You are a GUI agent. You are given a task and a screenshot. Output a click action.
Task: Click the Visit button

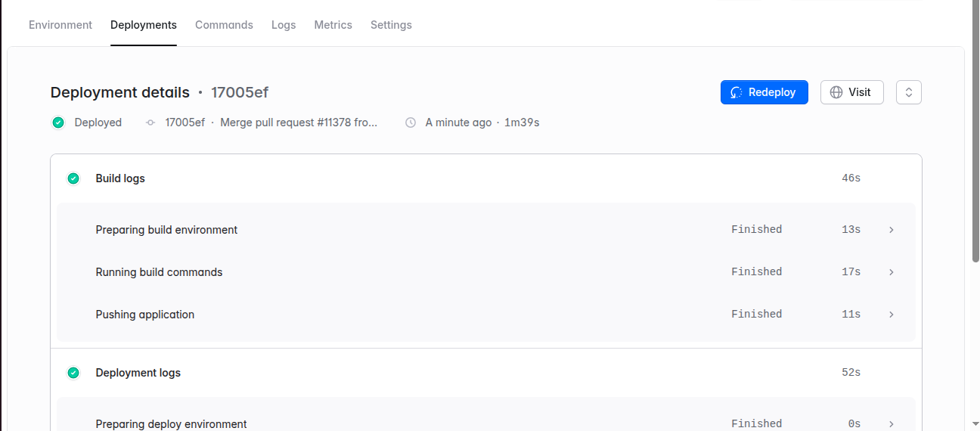pyautogui.click(x=852, y=92)
